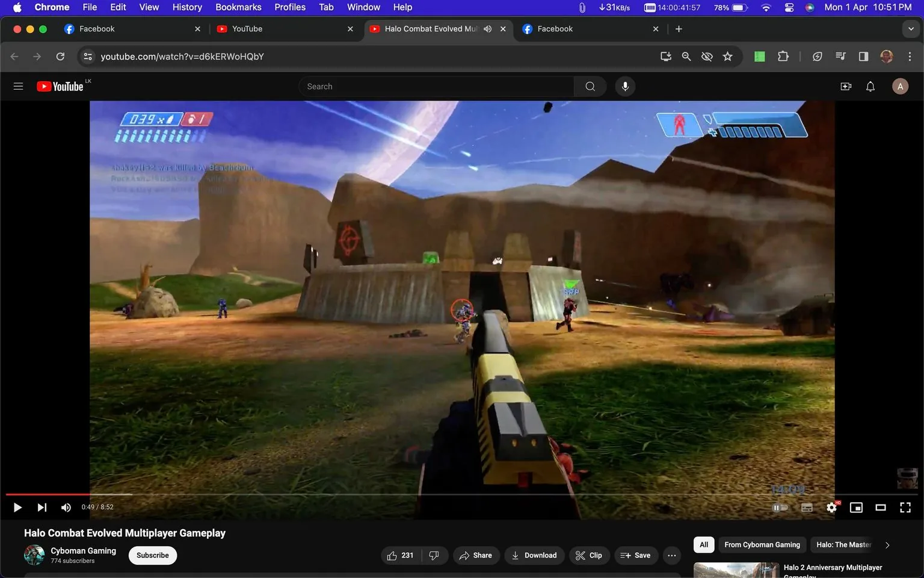Open the Bookmarks menu in the menu bar
924x578 pixels.
tap(238, 7)
